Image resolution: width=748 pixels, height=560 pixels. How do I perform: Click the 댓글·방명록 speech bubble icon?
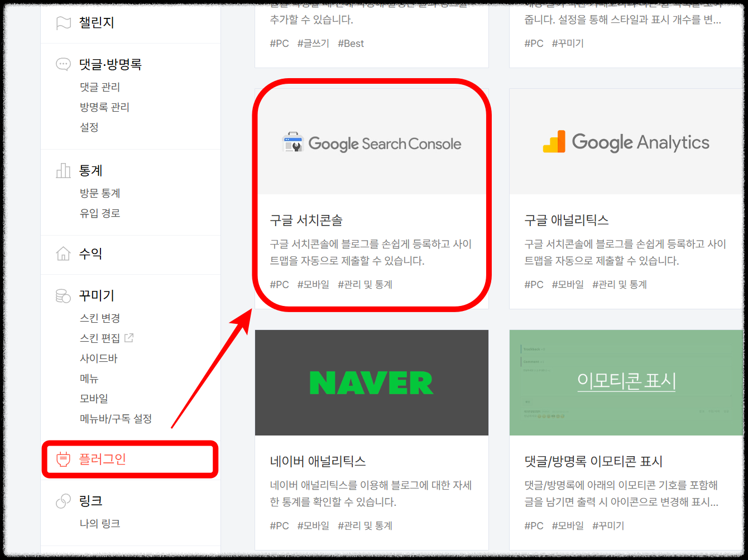tap(64, 64)
